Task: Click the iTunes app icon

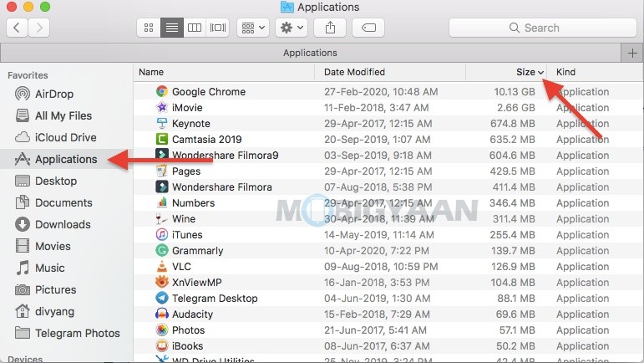Action: [162, 234]
